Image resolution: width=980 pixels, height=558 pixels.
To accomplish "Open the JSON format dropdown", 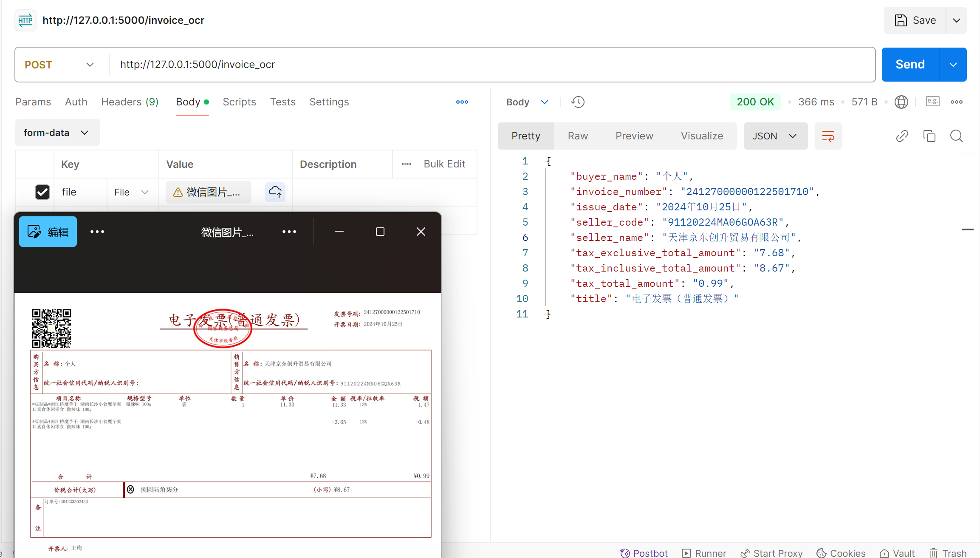I will (x=776, y=136).
